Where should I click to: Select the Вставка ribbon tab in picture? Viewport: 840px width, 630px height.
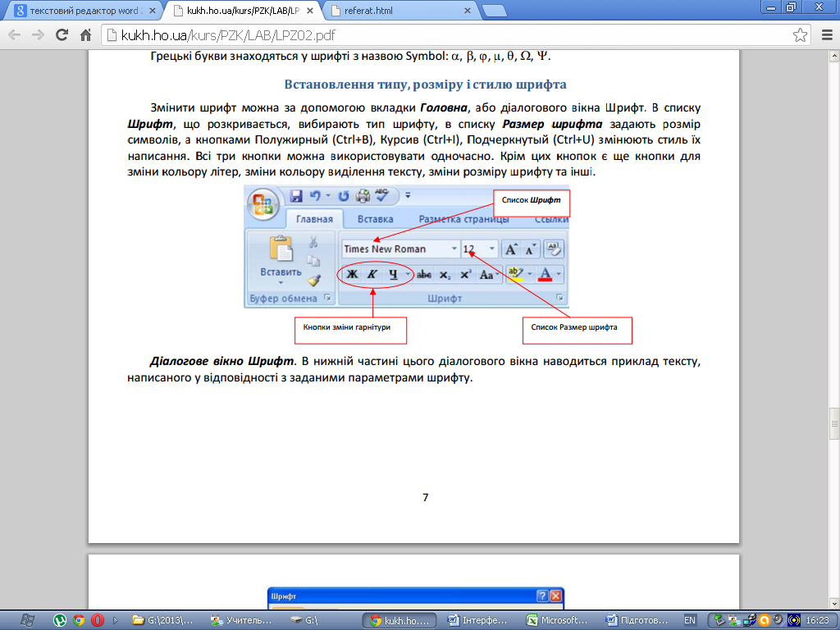click(x=375, y=218)
